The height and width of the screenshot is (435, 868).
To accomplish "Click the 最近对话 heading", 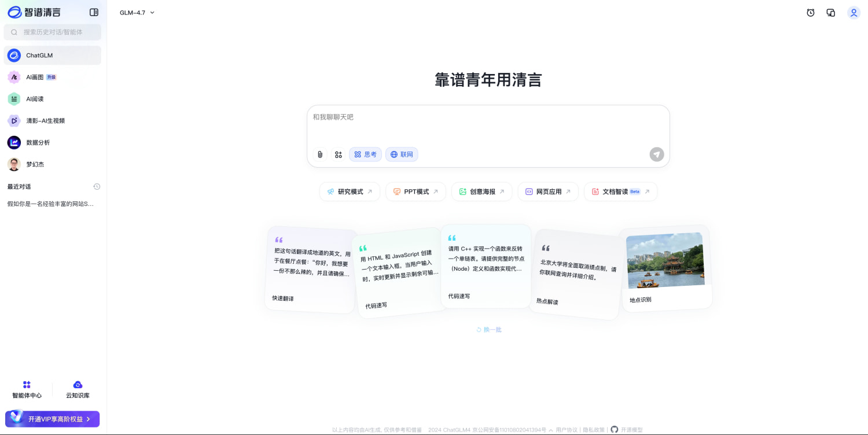I will click(19, 186).
